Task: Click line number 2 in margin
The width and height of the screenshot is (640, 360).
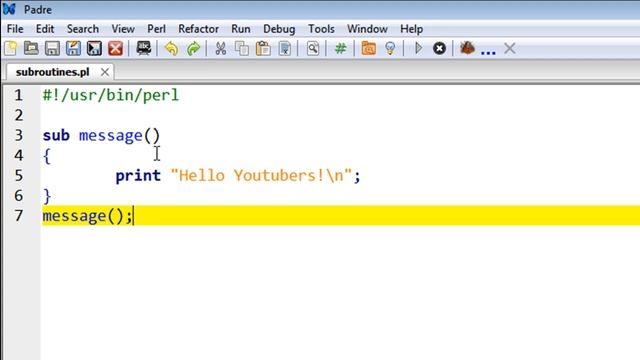Action: pyautogui.click(x=18, y=115)
